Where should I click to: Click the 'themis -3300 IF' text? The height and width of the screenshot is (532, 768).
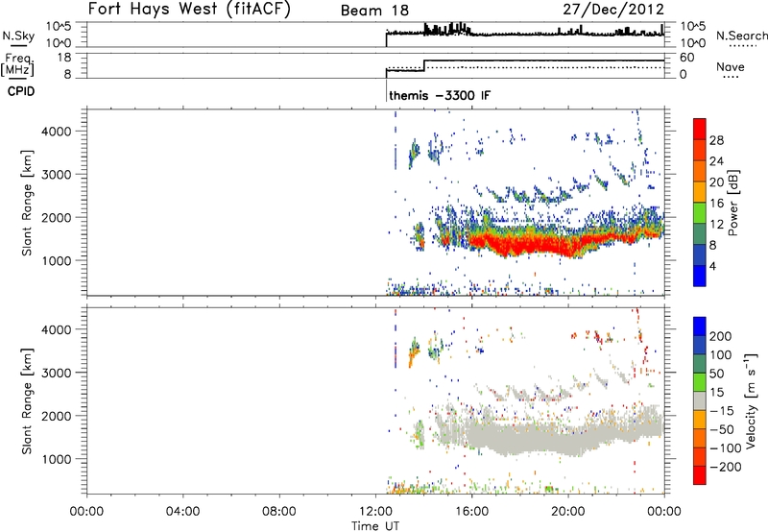pos(439,95)
